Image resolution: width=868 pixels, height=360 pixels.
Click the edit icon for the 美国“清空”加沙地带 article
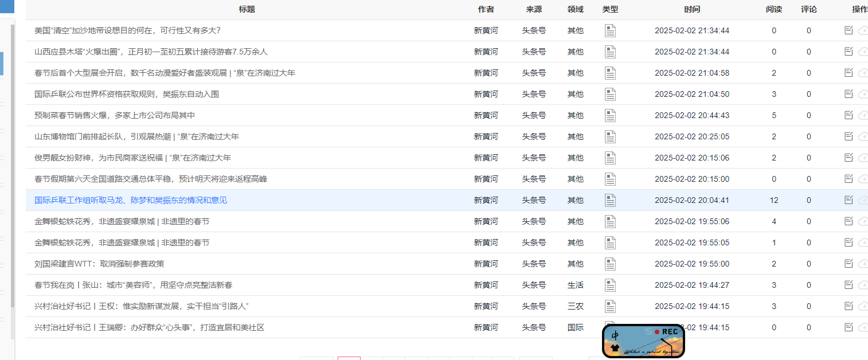coord(849,30)
